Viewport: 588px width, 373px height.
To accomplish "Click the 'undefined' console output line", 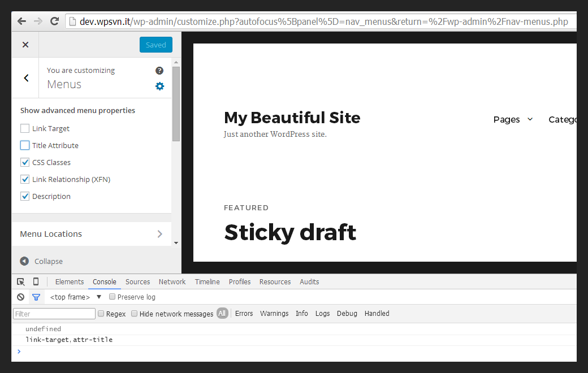I will tap(43, 329).
